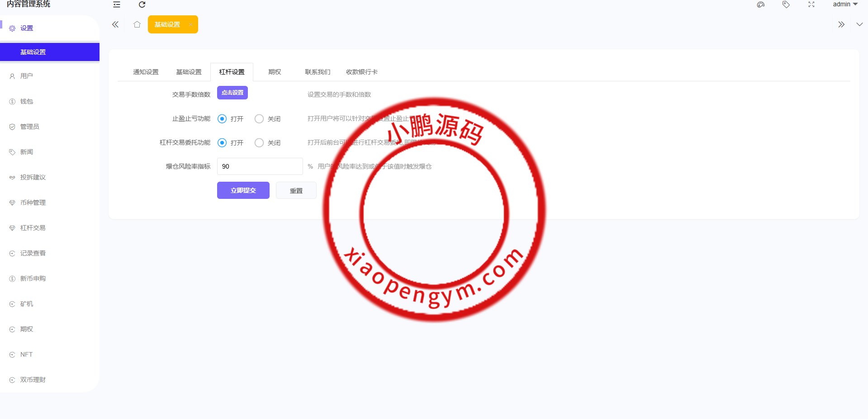Open 矿机 section in the sidebar
The width and height of the screenshot is (868, 419).
point(26,304)
